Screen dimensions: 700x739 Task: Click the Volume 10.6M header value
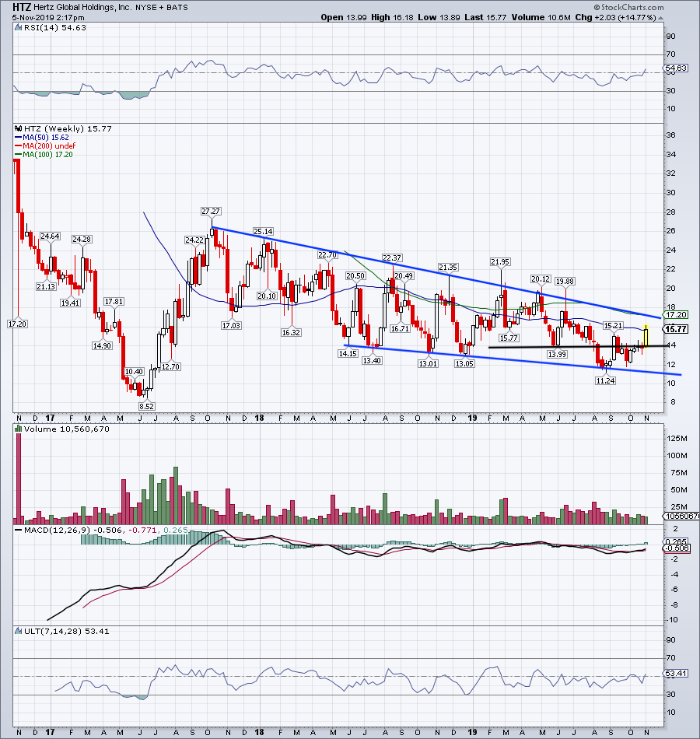541,17
